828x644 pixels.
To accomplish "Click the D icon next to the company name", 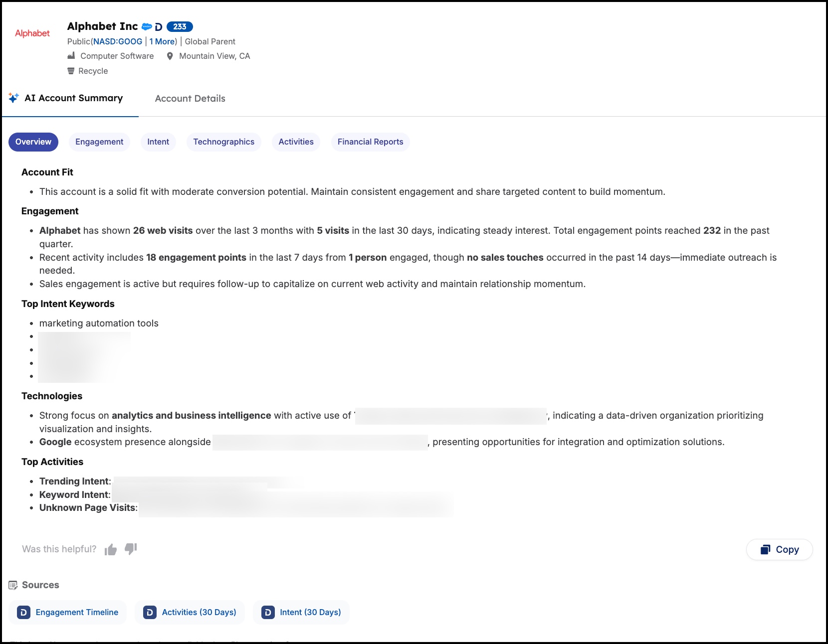I will pyautogui.click(x=159, y=27).
